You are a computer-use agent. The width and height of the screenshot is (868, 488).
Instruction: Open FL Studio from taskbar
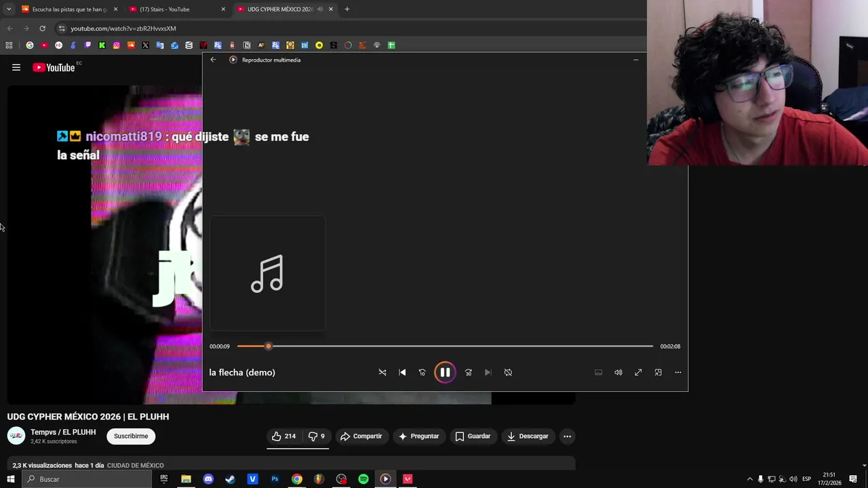[x=319, y=479]
